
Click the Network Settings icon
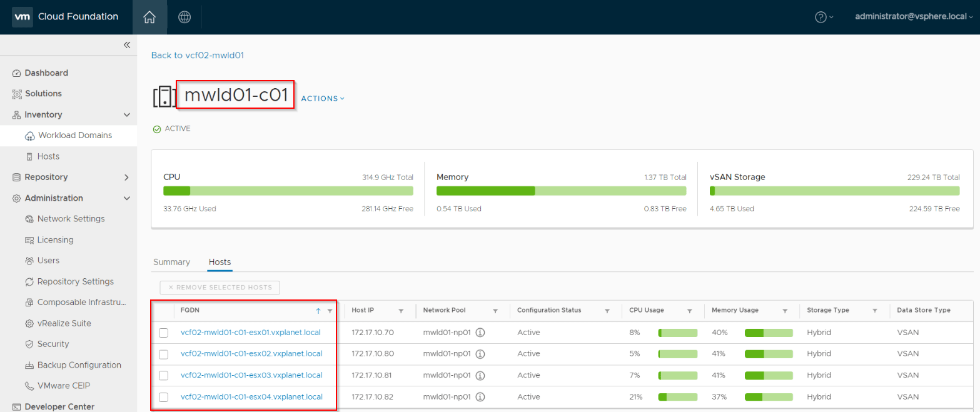[x=29, y=219]
